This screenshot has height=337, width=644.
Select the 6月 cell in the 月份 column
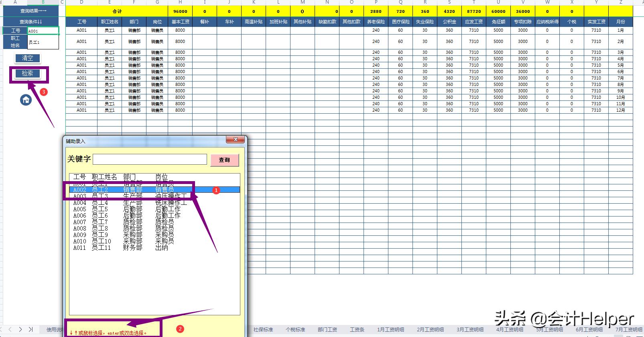click(621, 71)
